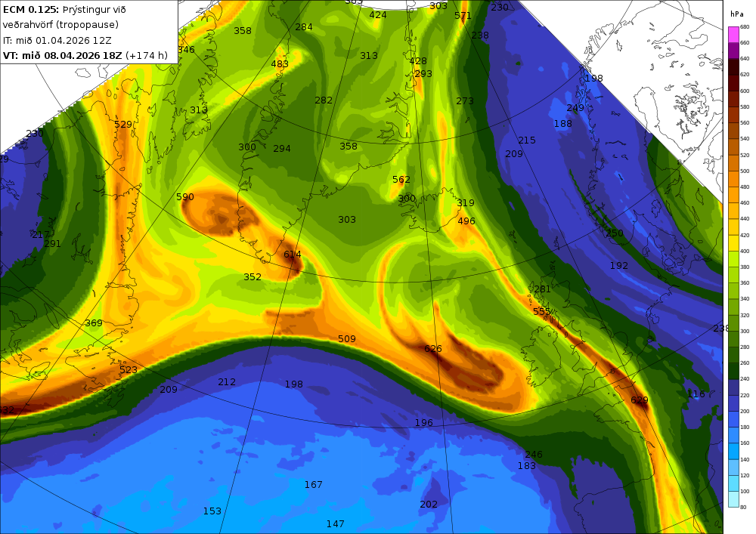Click the '246' pressure value on the map
756x534 pixels.
pos(534,455)
